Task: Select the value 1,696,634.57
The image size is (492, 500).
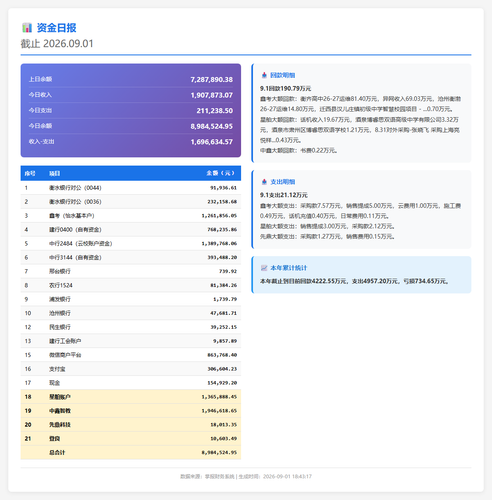Action: tap(212, 142)
